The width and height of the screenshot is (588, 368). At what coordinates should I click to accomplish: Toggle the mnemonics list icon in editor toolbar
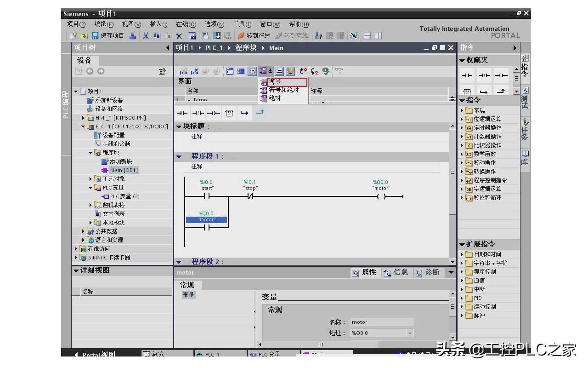(x=279, y=71)
